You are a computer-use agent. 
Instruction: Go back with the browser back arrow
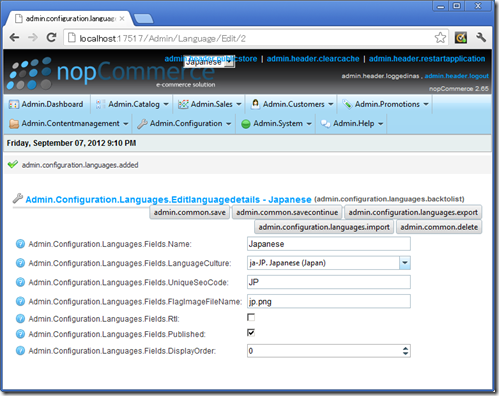coord(14,38)
